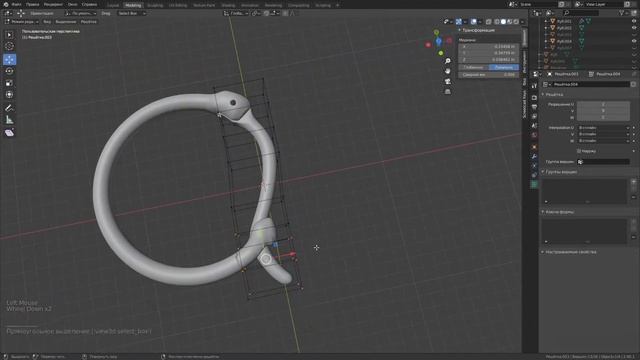Image resolution: width=640 pixels, height=360 pixels.
Task: Select the Measure ruler tool
Action: pyautogui.click(x=9, y=120)
